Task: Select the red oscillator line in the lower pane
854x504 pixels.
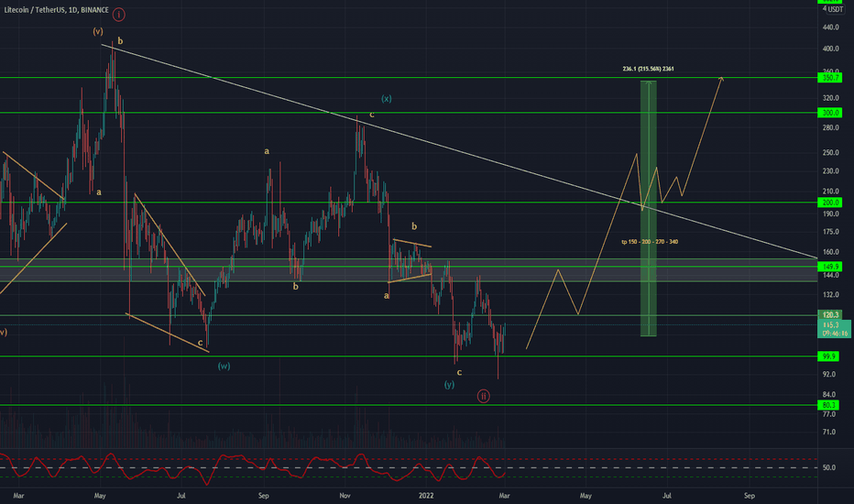Action: pos(253,467)
